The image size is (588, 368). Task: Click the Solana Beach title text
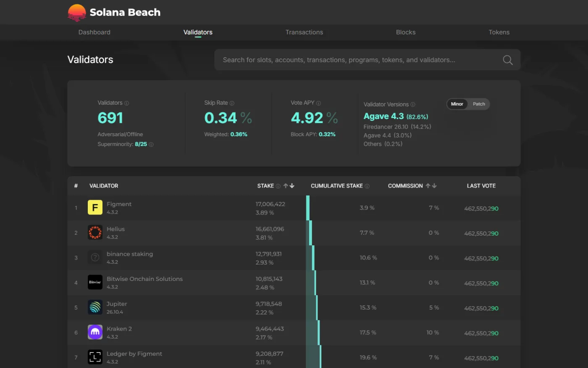click(x=125, y=13)
